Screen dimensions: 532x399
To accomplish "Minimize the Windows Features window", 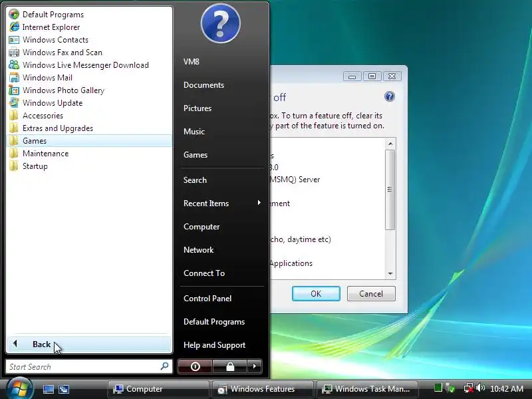I will pos(352,76).
